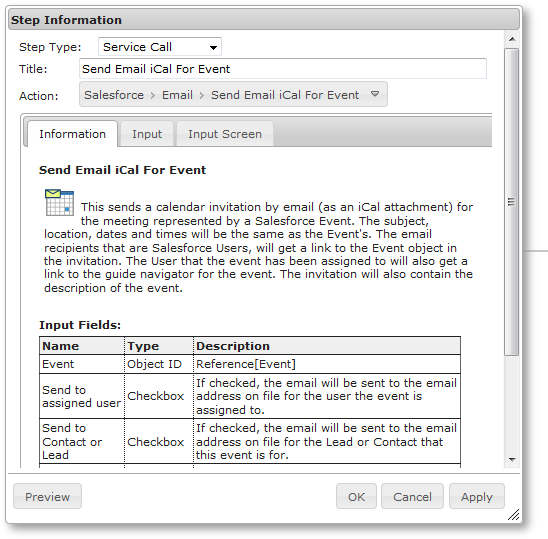Click the scrollbar up arrow

coord(512,39)
